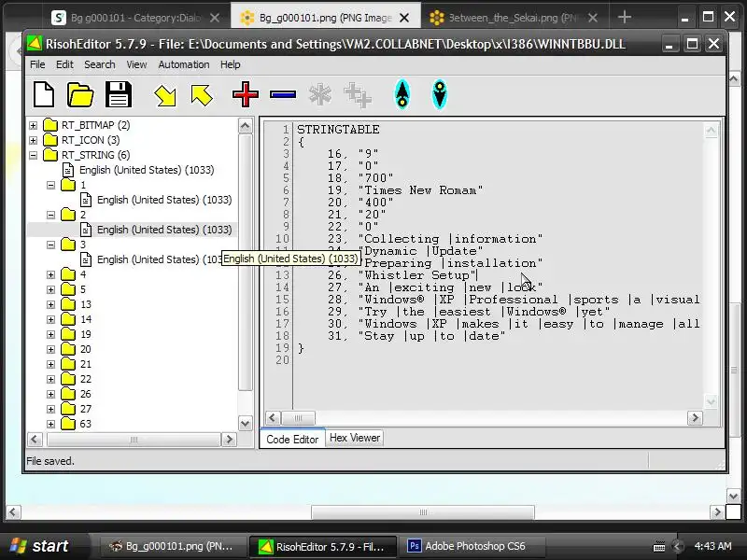Image resolution: width=747 pixels, height=560 pixels.
Task: Expand string table folder 14
Action: [51, 319]
